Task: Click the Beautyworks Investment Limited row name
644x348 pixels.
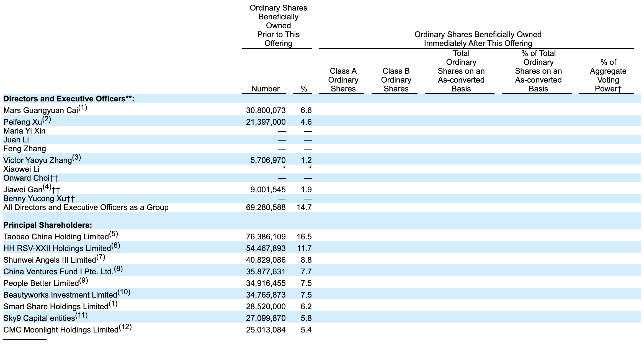Action: (x=60, y=295)
